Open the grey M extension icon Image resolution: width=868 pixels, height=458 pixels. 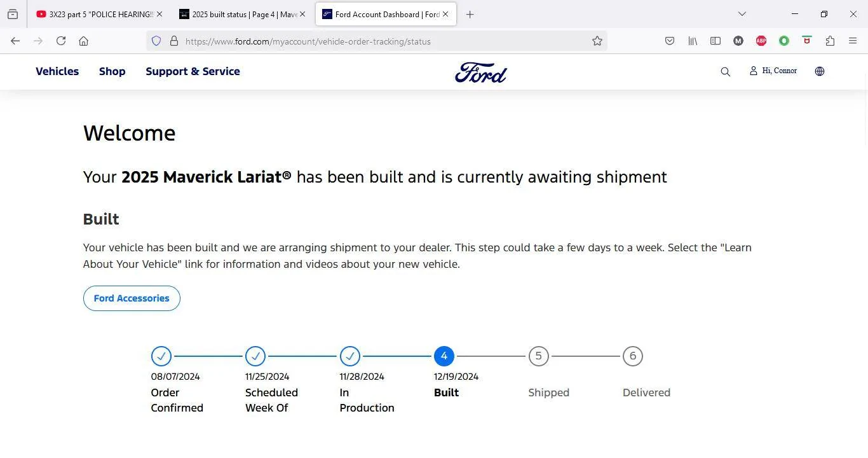click(738, 41)
